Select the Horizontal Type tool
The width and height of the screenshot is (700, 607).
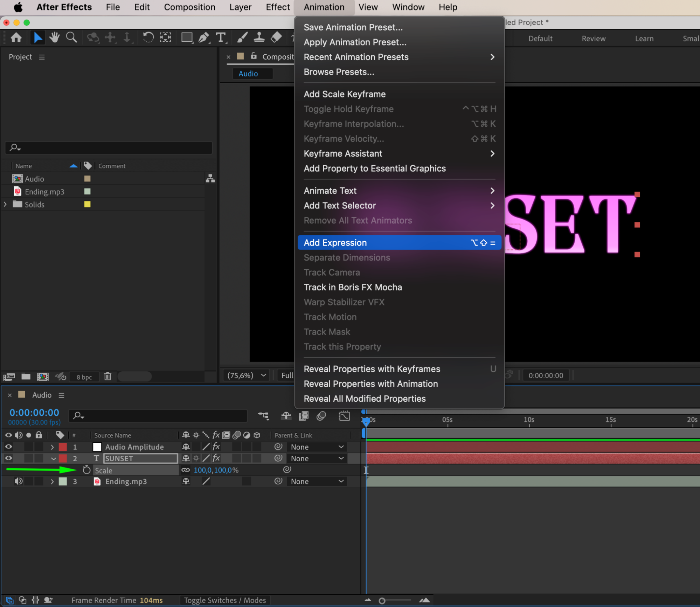[221, 37]
